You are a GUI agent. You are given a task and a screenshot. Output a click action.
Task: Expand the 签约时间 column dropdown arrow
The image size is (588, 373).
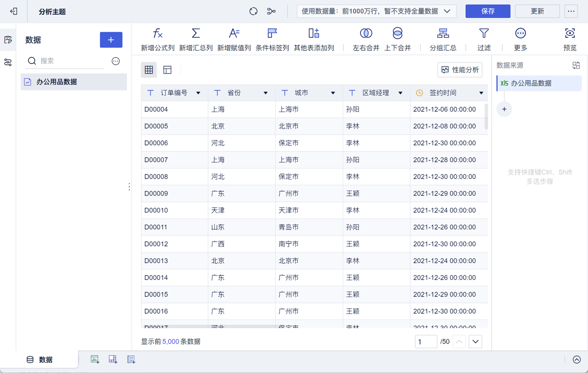(x=481, y=93)
